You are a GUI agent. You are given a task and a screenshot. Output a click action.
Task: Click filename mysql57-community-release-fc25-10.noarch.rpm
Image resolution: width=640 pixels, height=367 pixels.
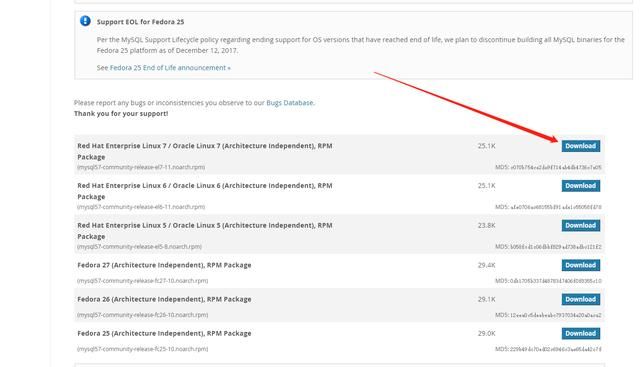(x=142, y=349)
